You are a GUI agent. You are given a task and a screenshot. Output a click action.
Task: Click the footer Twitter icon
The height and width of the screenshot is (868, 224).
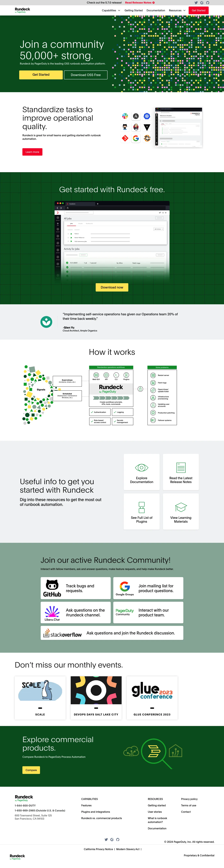click(x=106, y=839)
